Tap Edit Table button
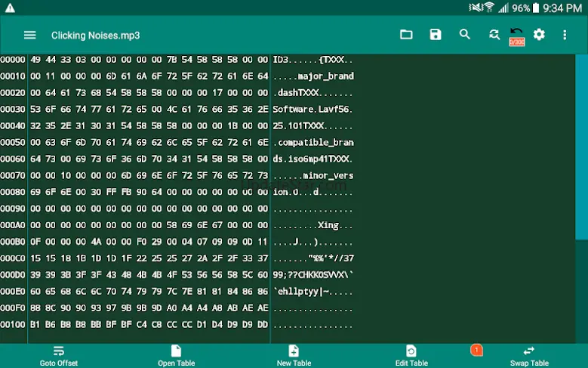 click(x=411, y=356)
